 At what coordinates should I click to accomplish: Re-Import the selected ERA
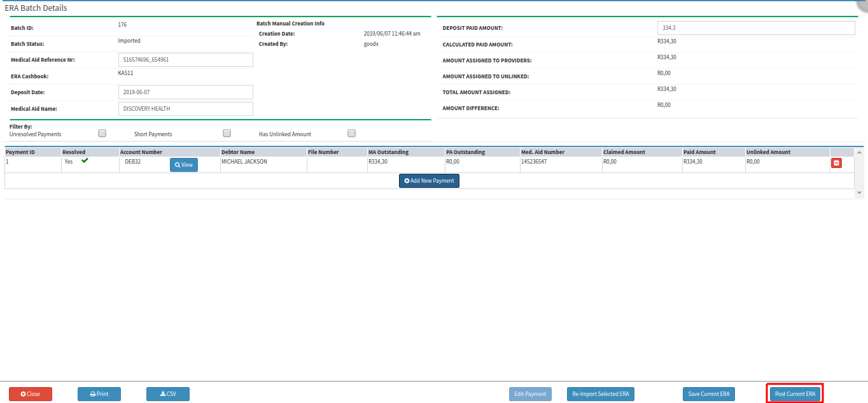[601, 394]
